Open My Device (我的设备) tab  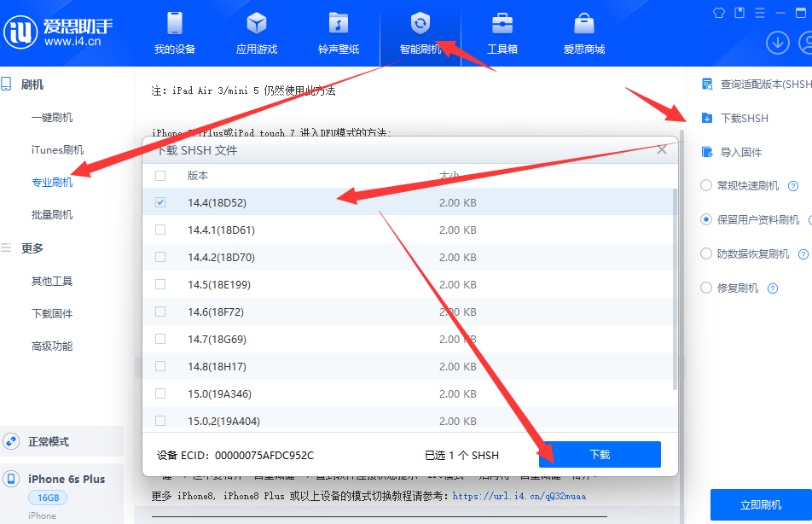click(x=175, y=33)
